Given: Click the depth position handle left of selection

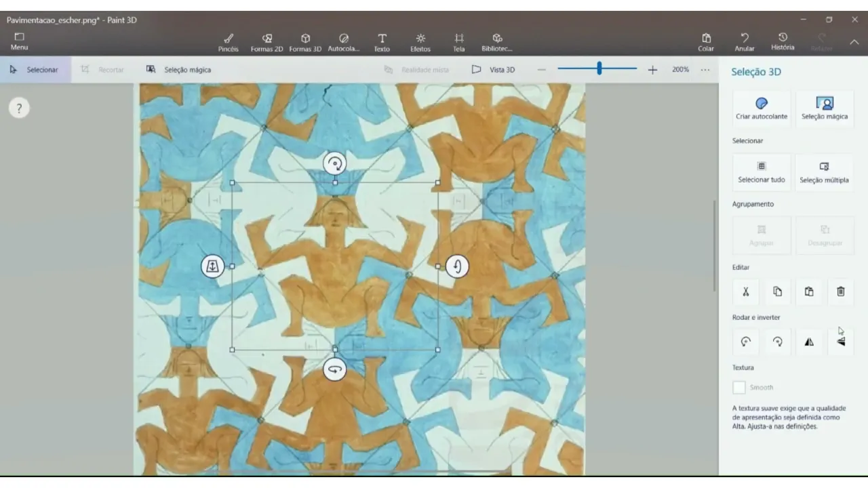Looking at the screenshot, I should 212,266.
